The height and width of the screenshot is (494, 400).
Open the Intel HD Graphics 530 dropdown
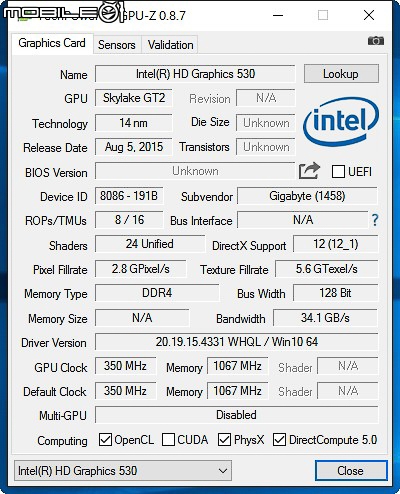point(123,471)
